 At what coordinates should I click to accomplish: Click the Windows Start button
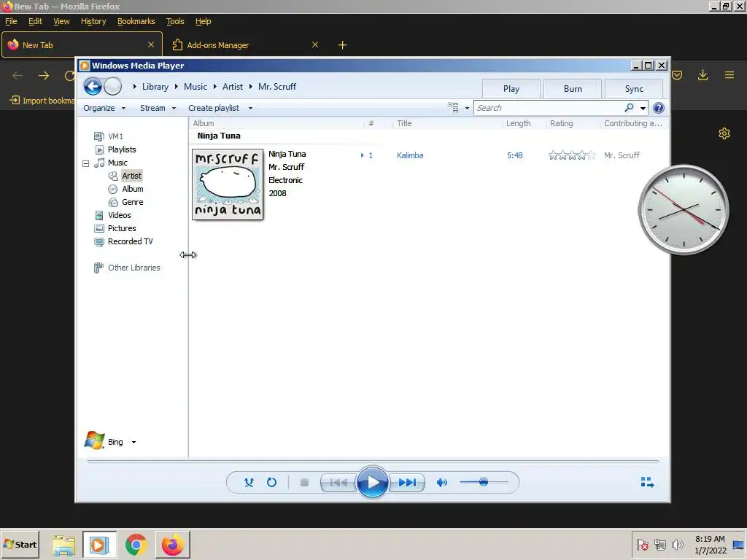(20, 544)
